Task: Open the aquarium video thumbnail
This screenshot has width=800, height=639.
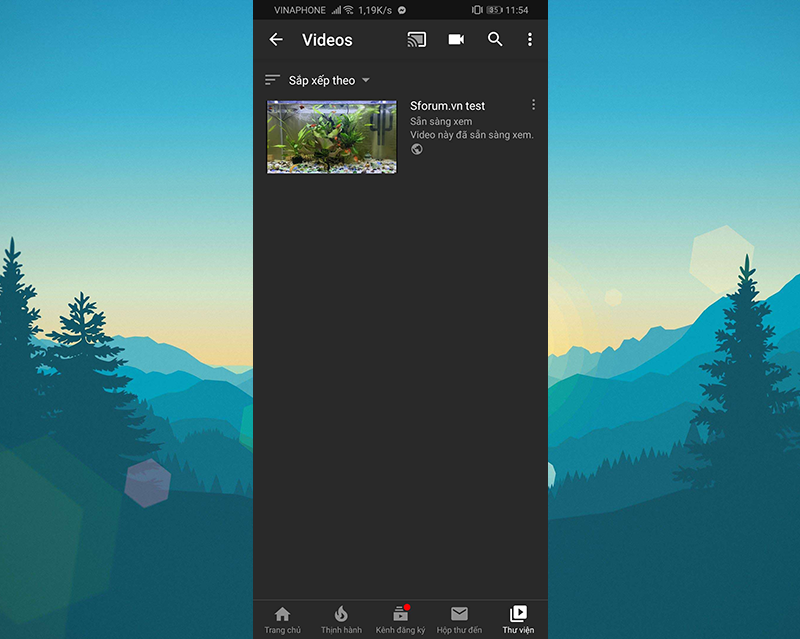Action: click(332, 136)
